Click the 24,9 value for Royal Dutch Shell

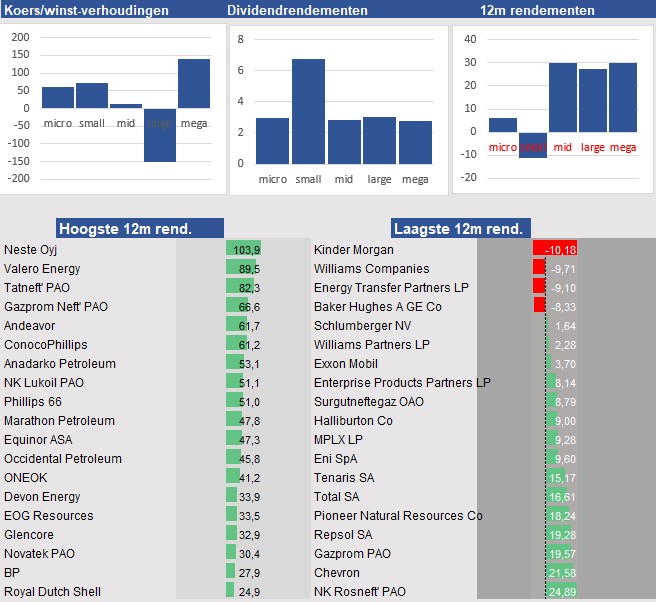(x=249, y=592)
